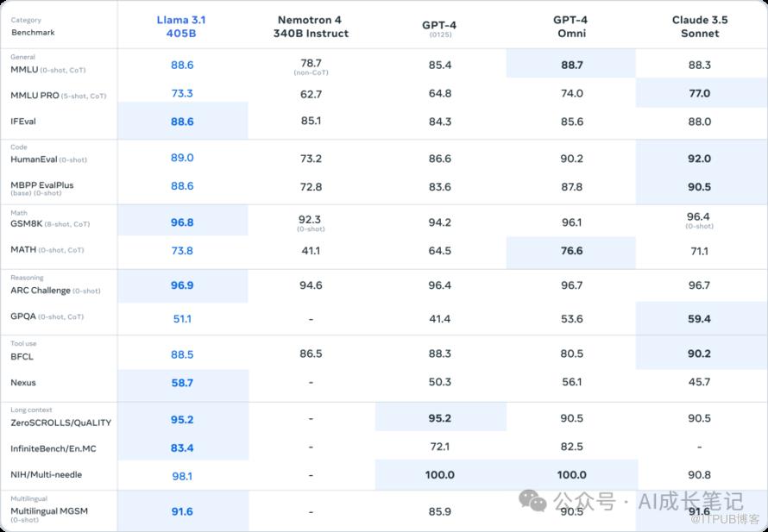Select the IFEval highlighted 88.6 cell

pyautogui.click(x=182, y=121)
